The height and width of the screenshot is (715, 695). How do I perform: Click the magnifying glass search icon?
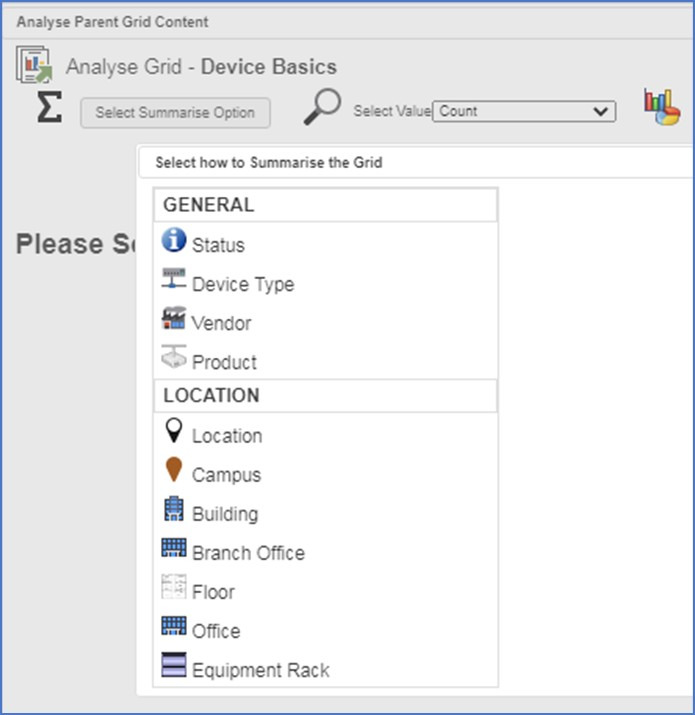(x=322, y=107)
